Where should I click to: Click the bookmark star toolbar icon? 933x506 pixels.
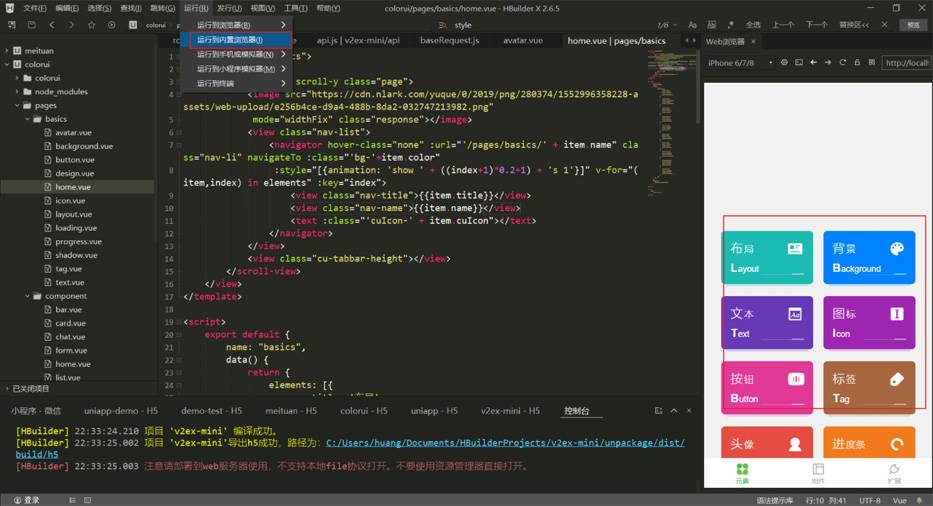92,25
